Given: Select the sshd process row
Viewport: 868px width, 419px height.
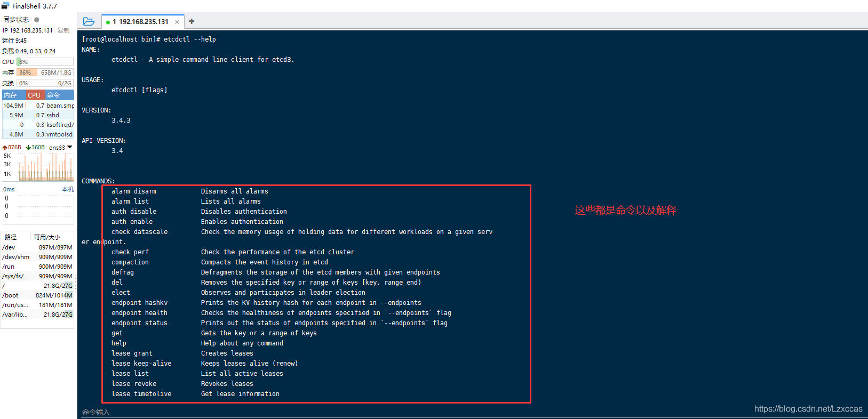Looking at the screenshot, I should tap(38, 115).
